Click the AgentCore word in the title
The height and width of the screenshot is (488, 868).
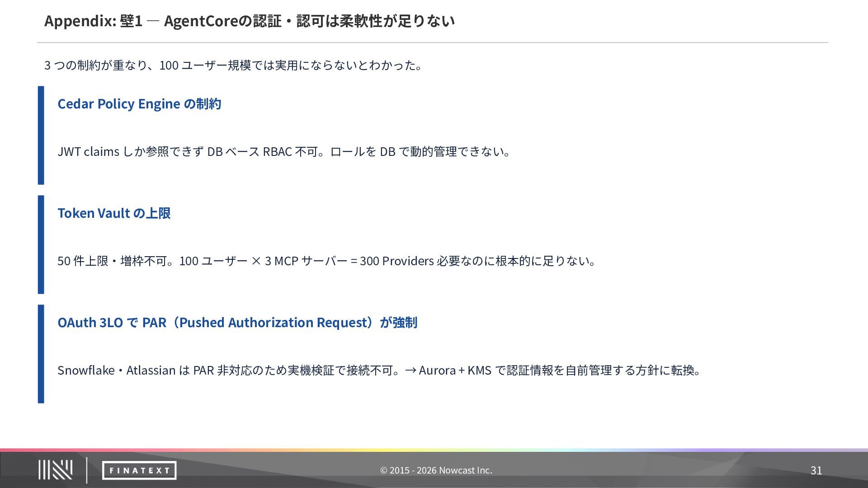(201, 21)
